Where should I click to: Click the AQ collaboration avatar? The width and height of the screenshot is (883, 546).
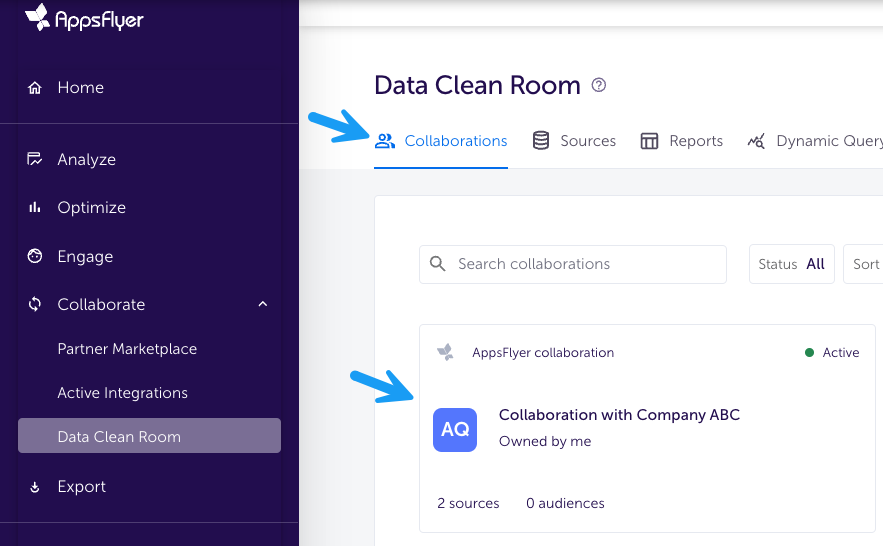click(455, 429)
